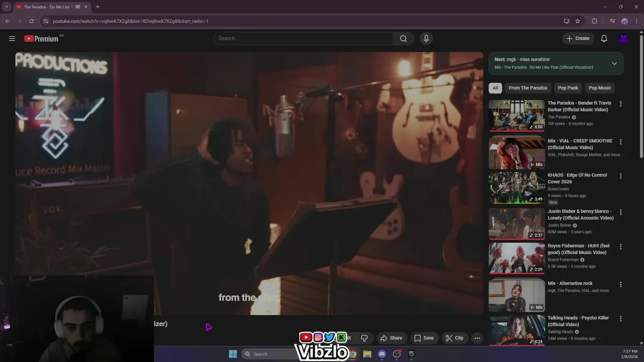Open options for Royce Fisherman HUH! video
The image size is (644, 362).
click(620, 247)
